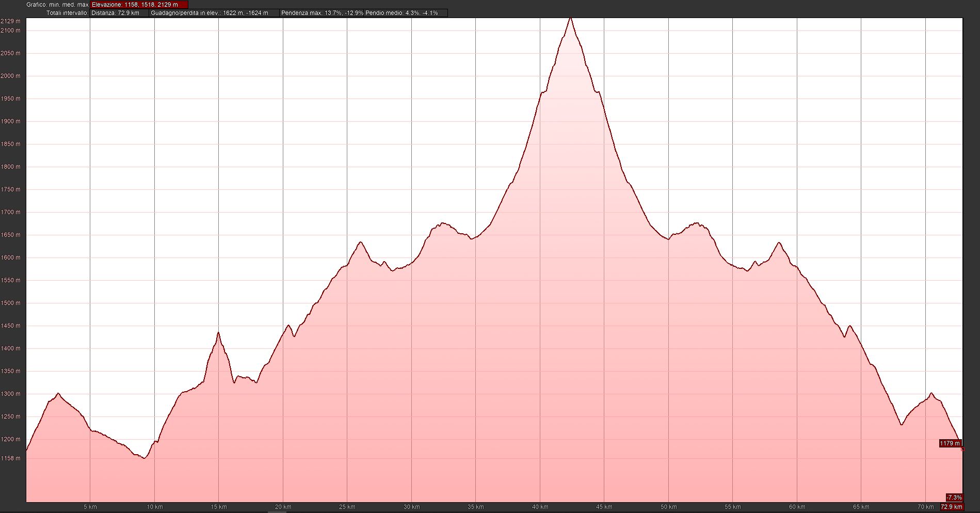Click the lowest profile point near 9 km
980x513 pixels.
point(144,458)
